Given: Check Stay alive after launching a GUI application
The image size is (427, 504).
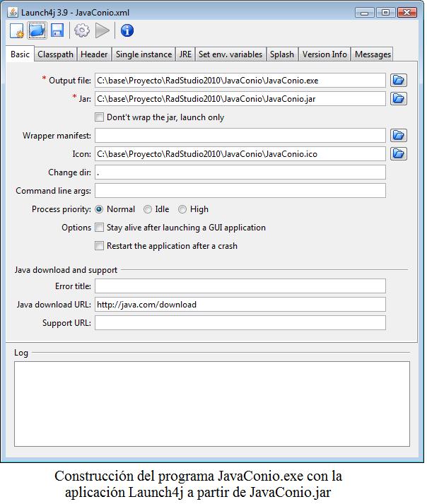Looking at the screenshot, I should pos(100,227).
